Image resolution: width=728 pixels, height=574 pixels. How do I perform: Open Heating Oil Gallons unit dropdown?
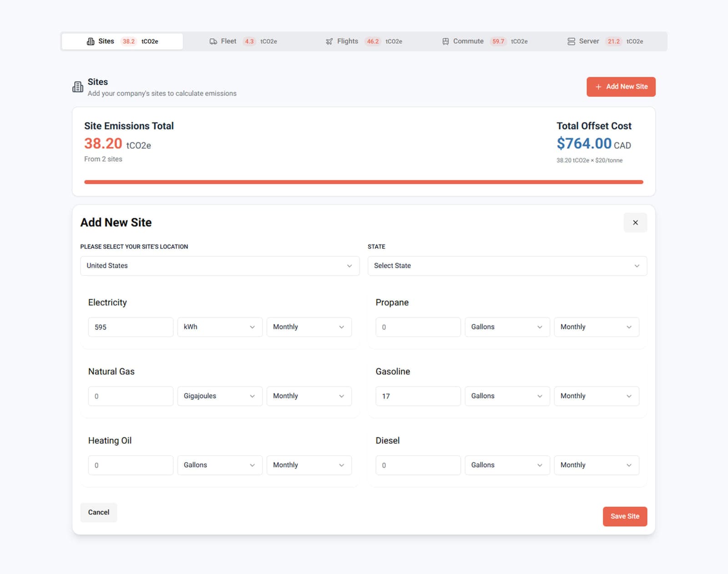(220, 465)
